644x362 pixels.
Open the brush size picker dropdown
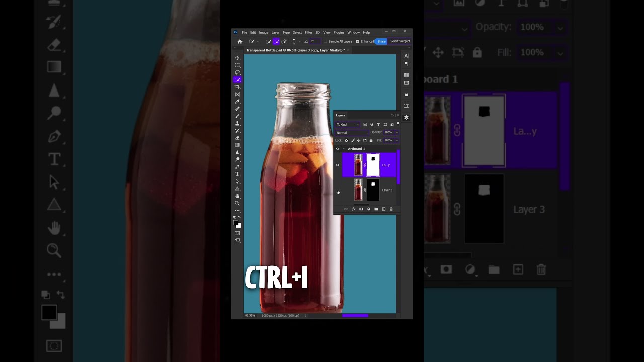tap(299, 41)
